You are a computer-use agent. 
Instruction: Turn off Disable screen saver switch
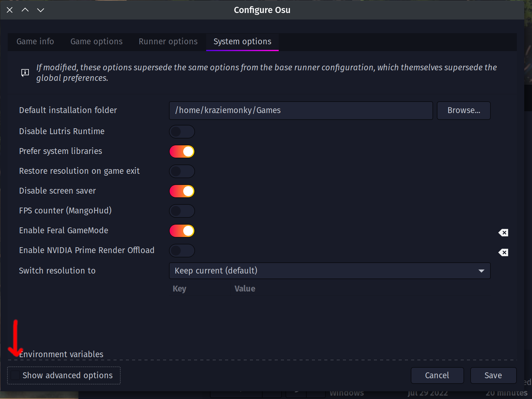[x=182, y=191]
